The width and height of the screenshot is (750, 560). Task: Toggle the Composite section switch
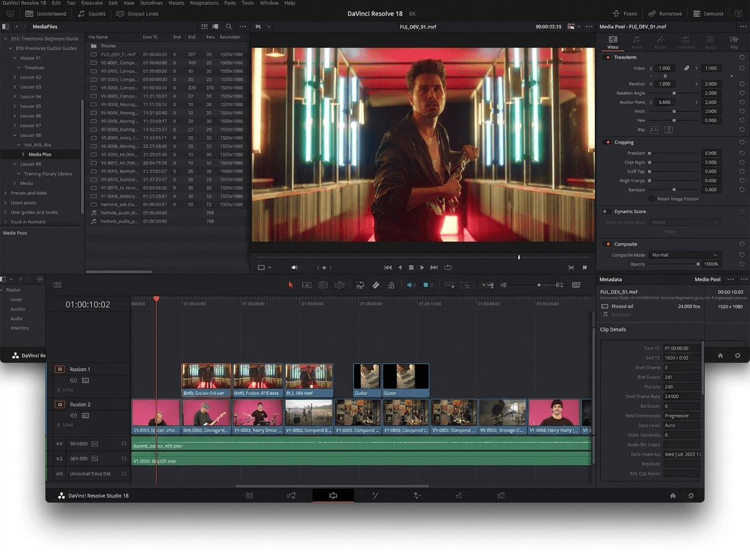point(607,244)
